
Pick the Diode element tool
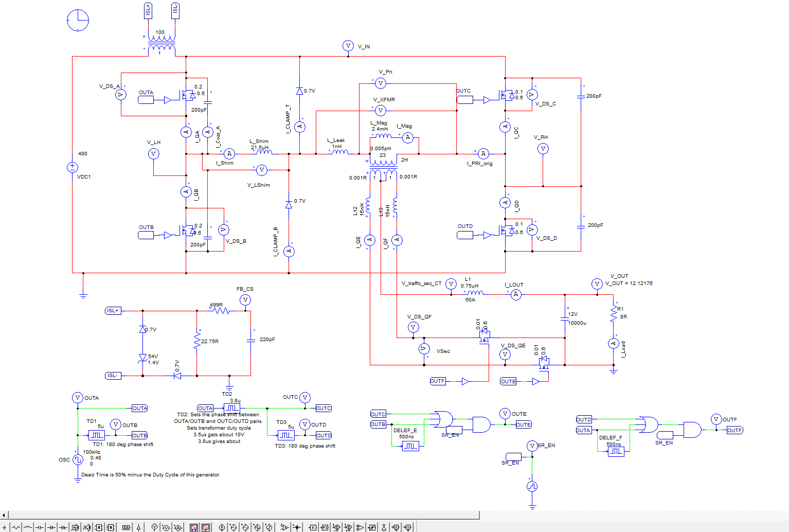(51, 527)
